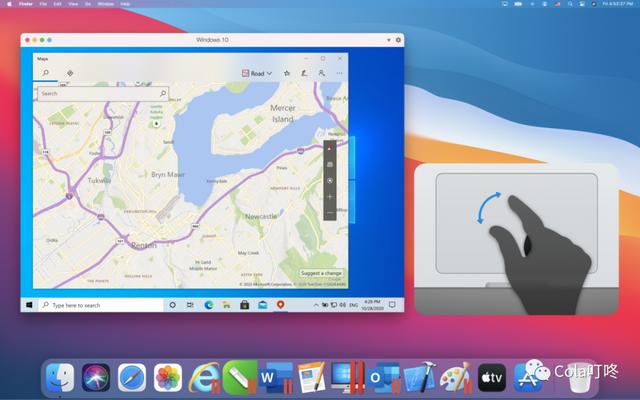Select the Tukwila label on the map
This screenshot has height=400, width=640.
point(99,180)
